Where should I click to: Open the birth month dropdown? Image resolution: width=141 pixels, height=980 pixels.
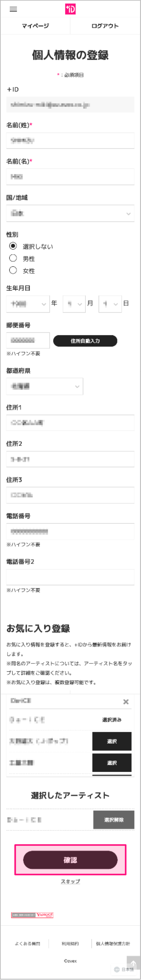point(74,304)
